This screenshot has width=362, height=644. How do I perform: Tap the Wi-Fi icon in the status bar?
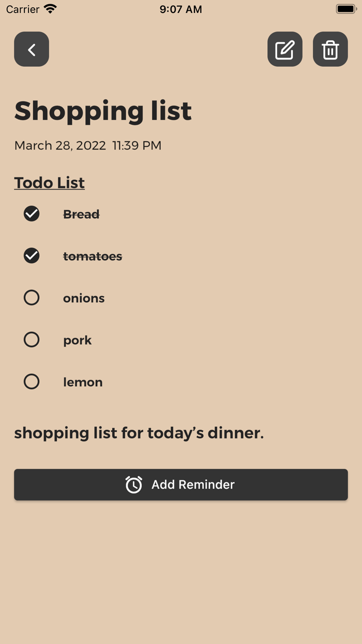(49, 8)
